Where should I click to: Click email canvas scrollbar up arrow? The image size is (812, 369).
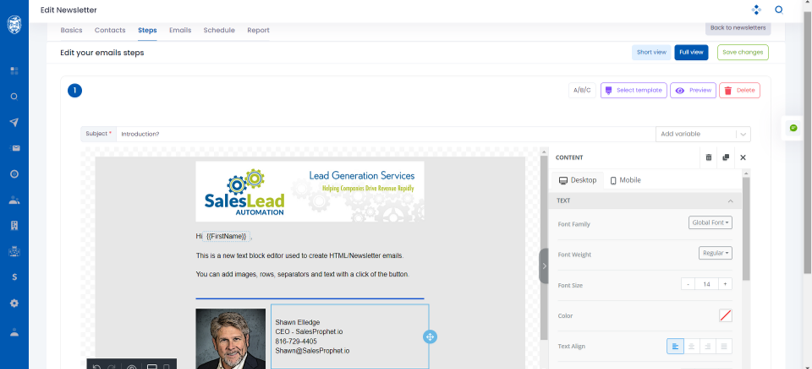544,152
